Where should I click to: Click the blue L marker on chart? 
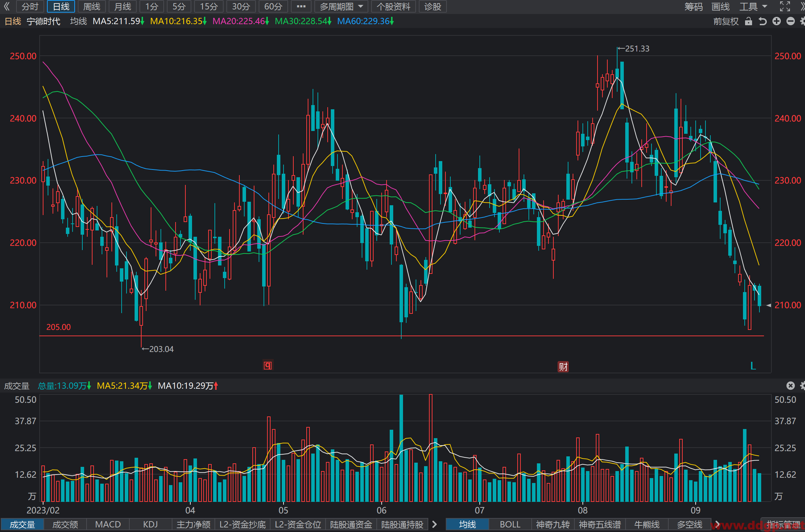[753, 366]
